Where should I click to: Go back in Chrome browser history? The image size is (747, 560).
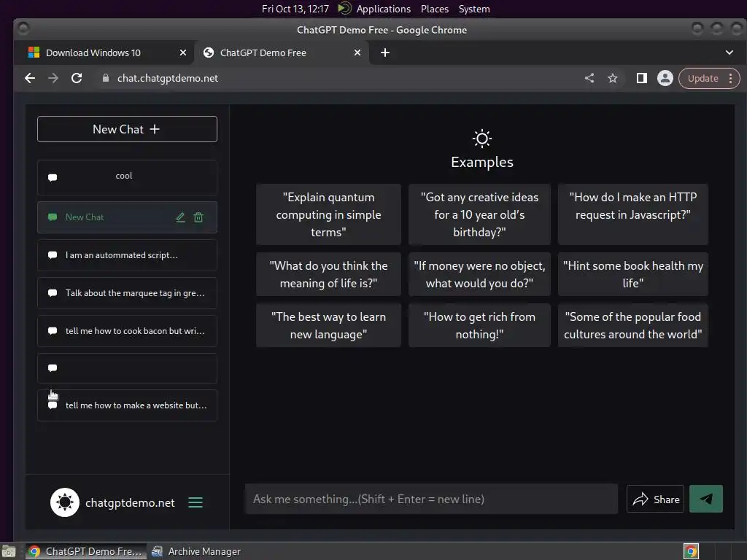click(x=30, y=78)
